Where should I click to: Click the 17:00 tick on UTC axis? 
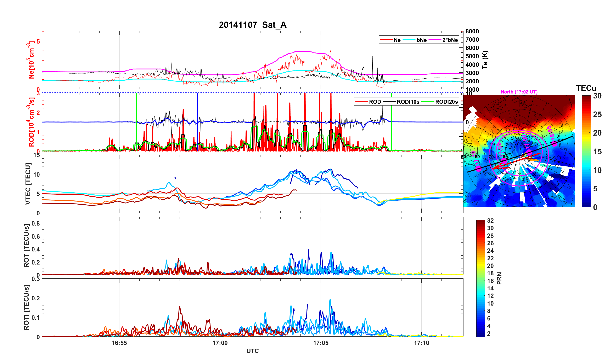[x=220, y=343]
